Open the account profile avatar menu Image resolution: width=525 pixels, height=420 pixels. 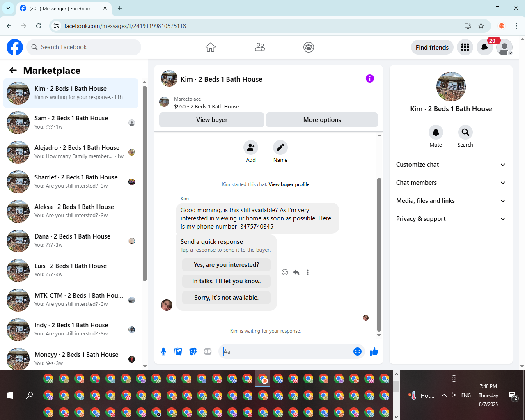[x=504, y=47]
